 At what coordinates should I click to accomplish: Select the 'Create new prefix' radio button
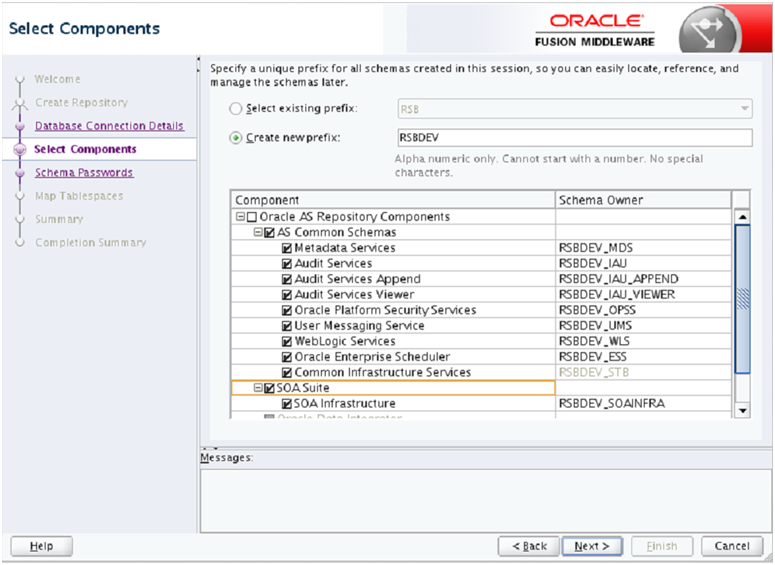click(x=236, y=138)
